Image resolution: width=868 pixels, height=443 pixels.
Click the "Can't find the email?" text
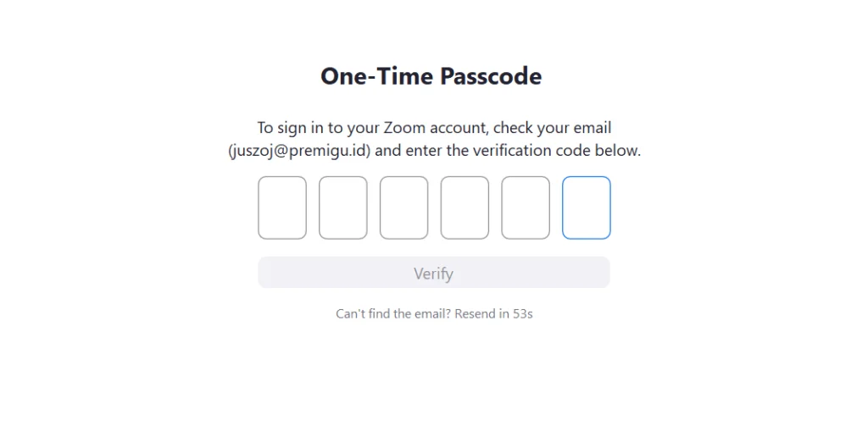392,313
